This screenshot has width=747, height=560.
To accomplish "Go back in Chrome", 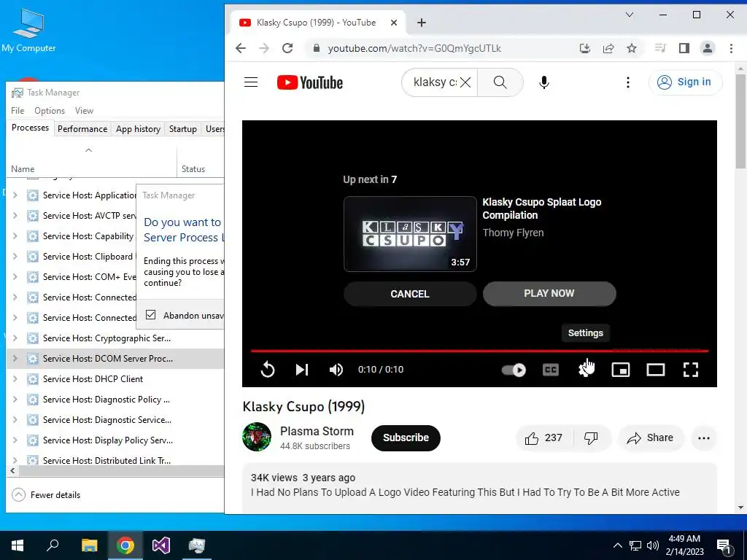I will 241,48.
